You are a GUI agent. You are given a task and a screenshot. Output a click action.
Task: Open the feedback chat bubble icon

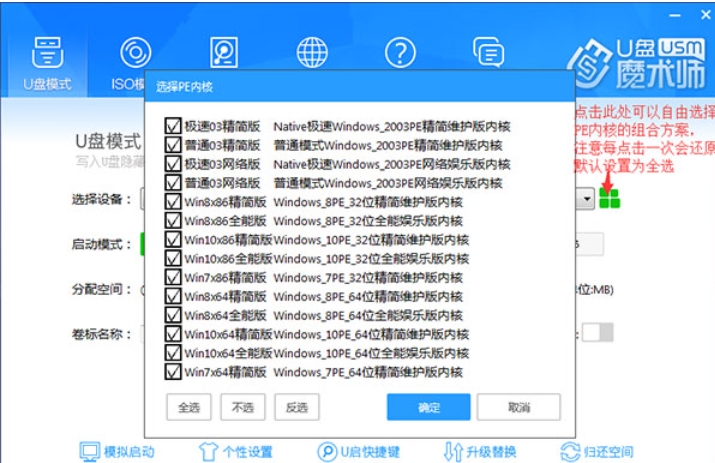click(x=488, y=52)
